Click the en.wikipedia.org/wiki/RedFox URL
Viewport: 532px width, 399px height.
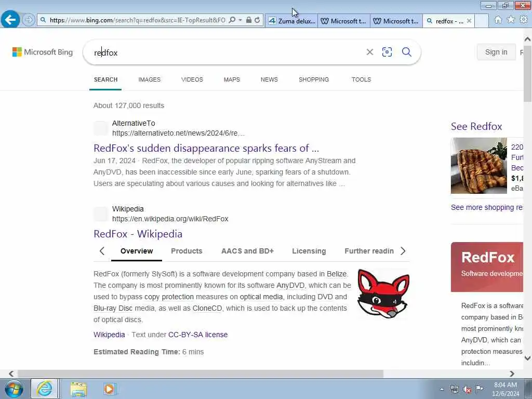[170, 219]
